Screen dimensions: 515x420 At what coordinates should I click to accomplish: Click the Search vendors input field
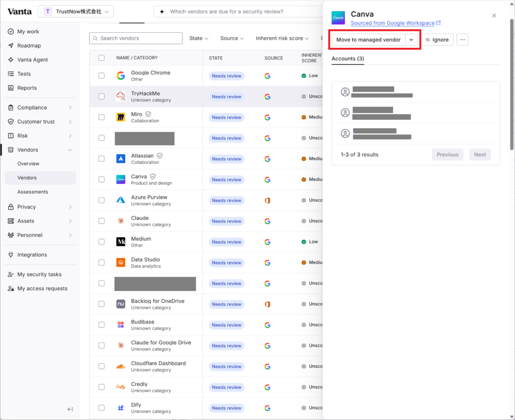tap(136, 38)
